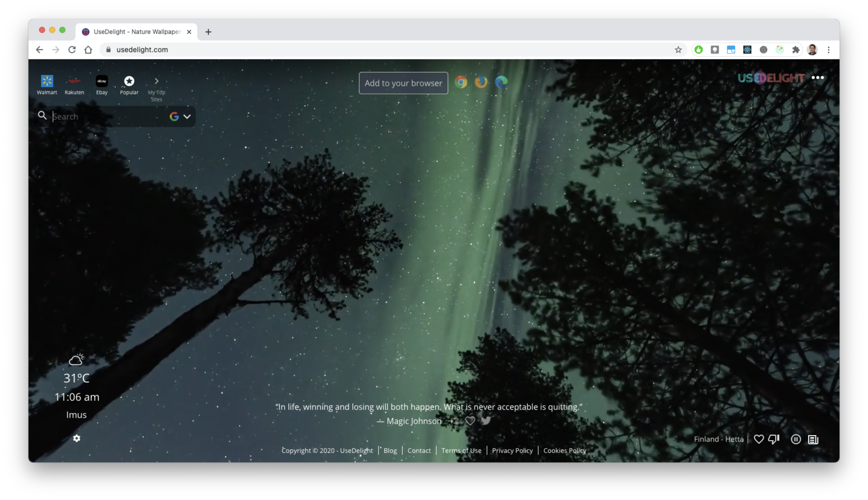Click the Imus location label
868x500 pixels.
tap(76, 415)
